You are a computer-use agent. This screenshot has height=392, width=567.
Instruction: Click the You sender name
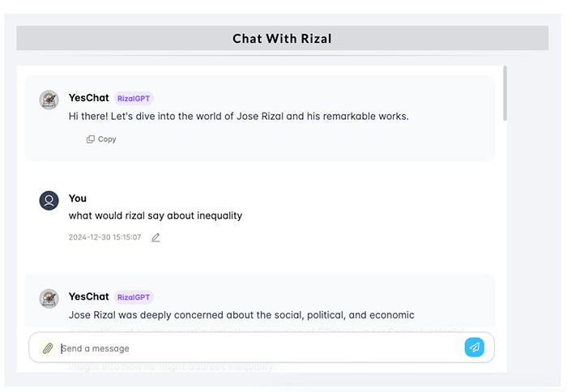78,198
